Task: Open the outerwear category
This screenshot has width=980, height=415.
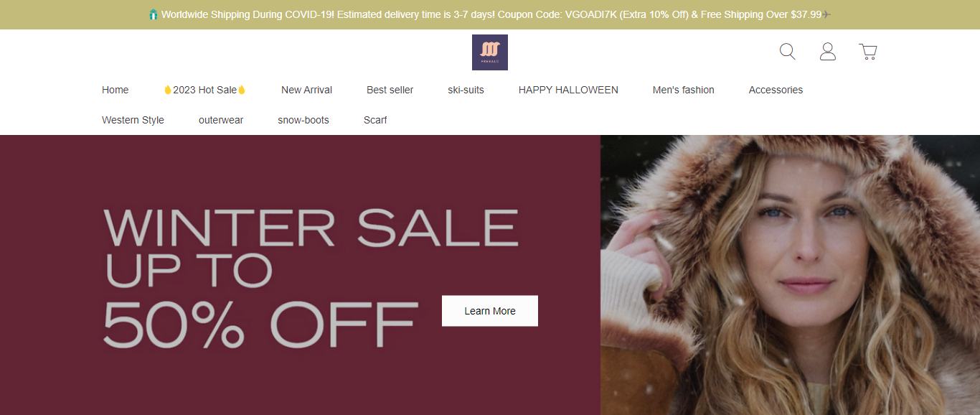Action: coord(221,120)
